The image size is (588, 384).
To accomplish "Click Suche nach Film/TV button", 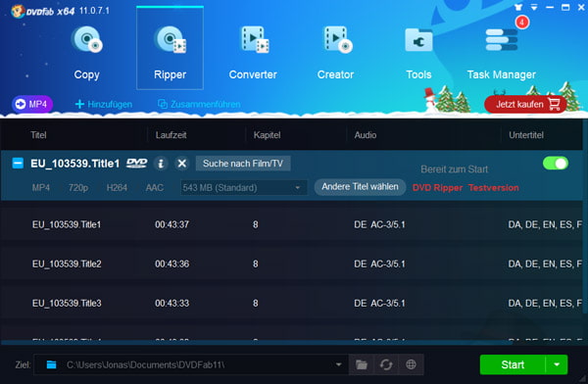I will coord(243,164).
